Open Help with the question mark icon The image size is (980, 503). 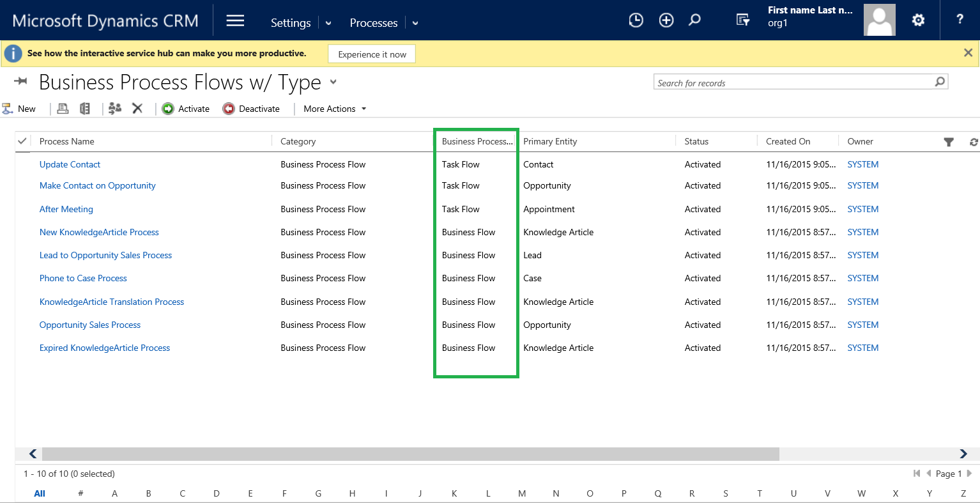click(960, 20)
